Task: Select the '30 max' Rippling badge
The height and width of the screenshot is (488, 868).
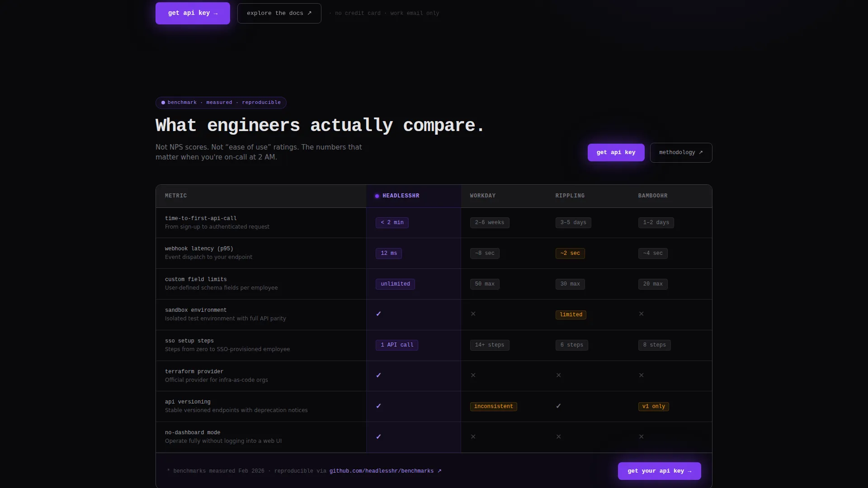Action: pyautogui.click(x=570, y=284)
